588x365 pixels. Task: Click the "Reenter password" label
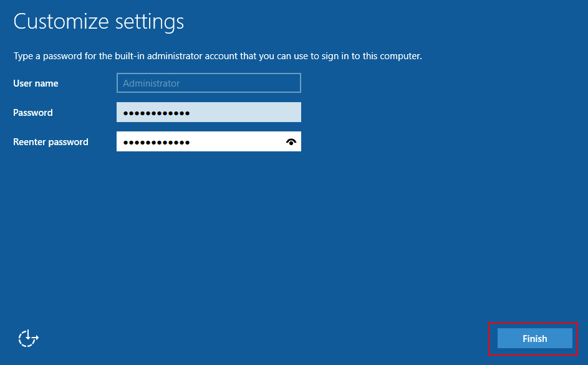tap(51, 142)
